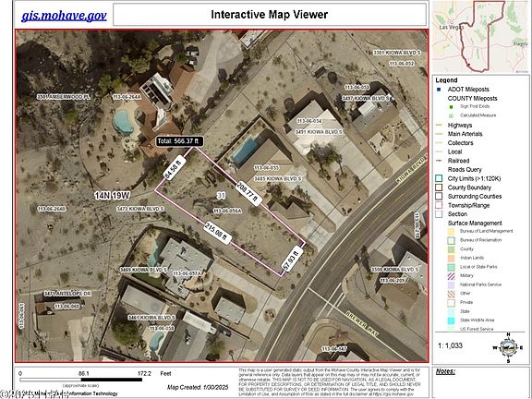The width and height of the screenshot is (532, 399).
Task: Click parcel label 113-06-264A
Action: (x=127, y=97)
